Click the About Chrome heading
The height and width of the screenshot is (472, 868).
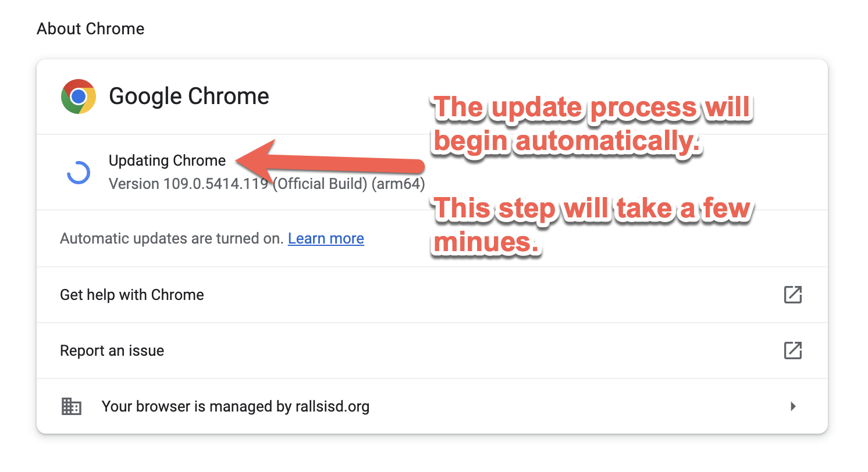[x=91, y=28]
